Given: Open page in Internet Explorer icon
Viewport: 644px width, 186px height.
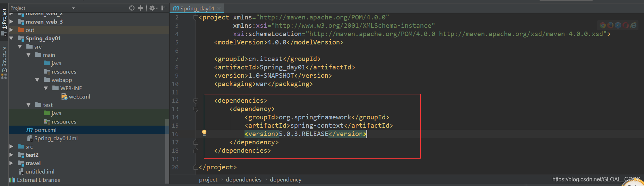Looking at the screenshot, I should (633, 25).
